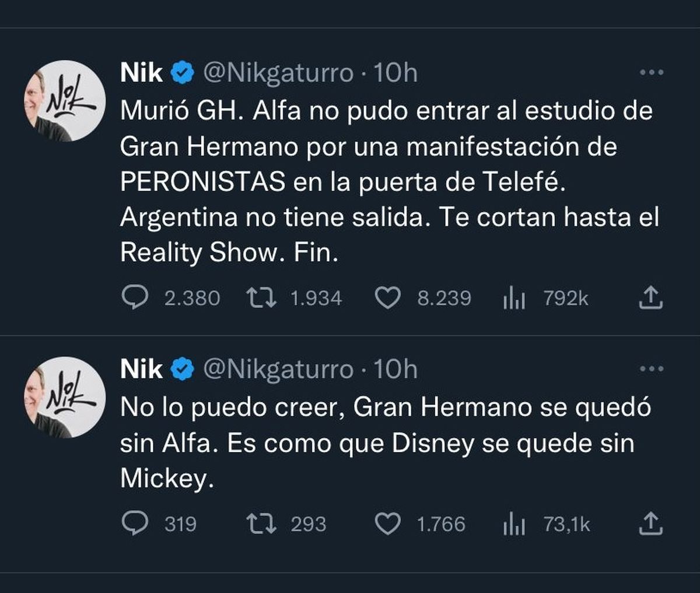Open more options on first tweet
The height and width of the screenshot is (593, 700).
click(652, 73)
